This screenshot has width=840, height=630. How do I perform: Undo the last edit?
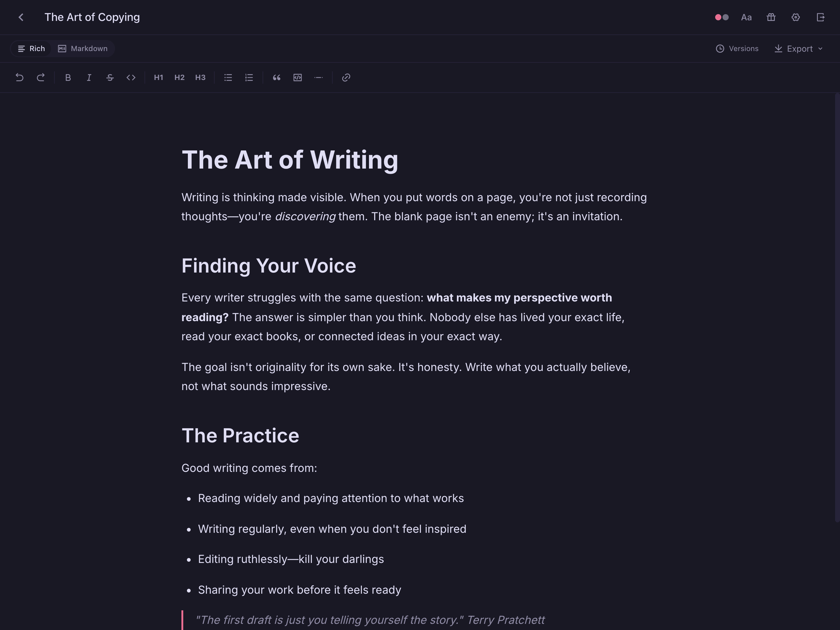[x=20, y=78]
